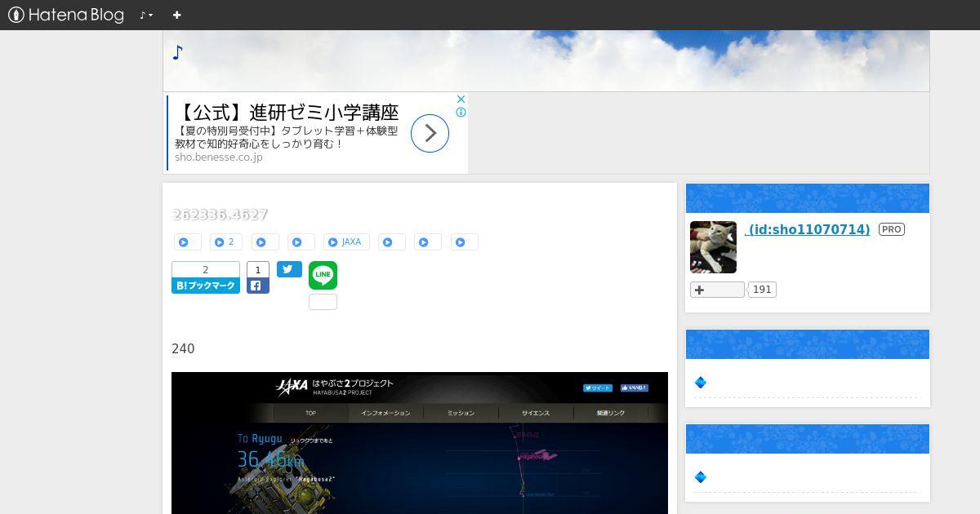Image resolution: width=980 pixels, height=514 pixels.
Task: Click the diamond icon in the middle sidebar module
Action: coord(700,382)
